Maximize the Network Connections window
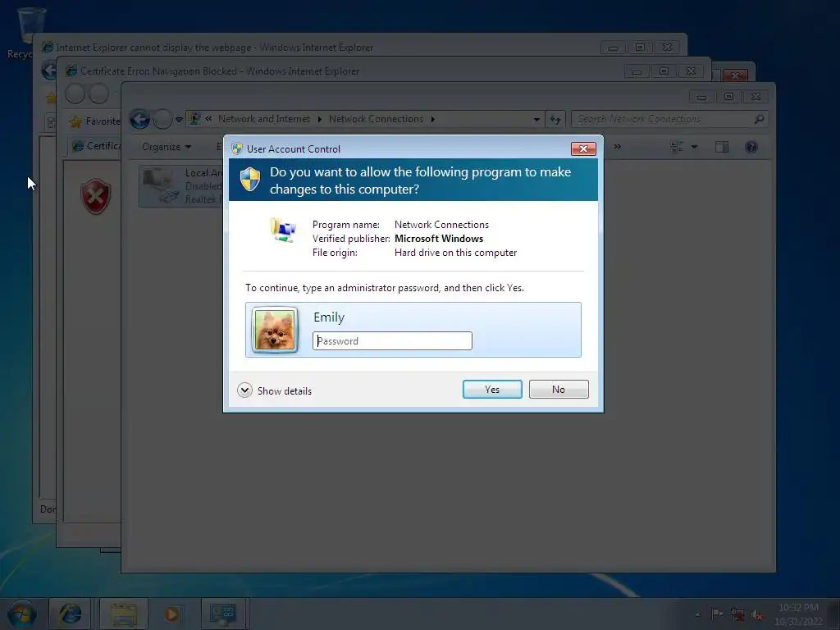840x630 pixels. pos(728,97)
